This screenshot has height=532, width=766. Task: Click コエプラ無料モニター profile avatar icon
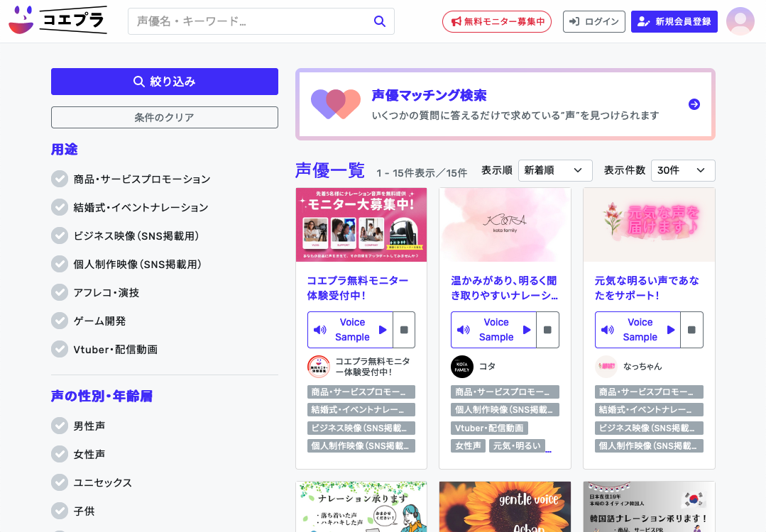pos(319,367)
